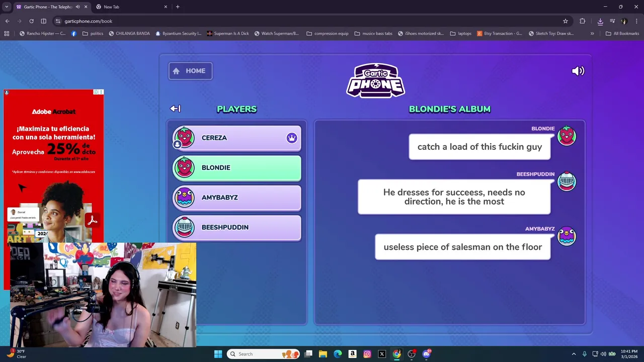644x362 pixels.
Task: Click the Windows taskbar Search box
Action: [263, 354]
